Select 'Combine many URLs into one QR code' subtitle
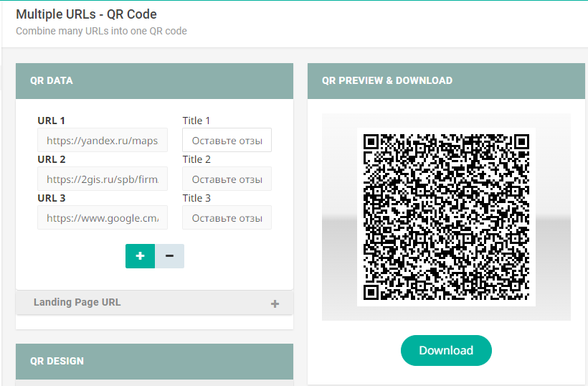This screenshot has height=386, width=588. tap(101, 31)
